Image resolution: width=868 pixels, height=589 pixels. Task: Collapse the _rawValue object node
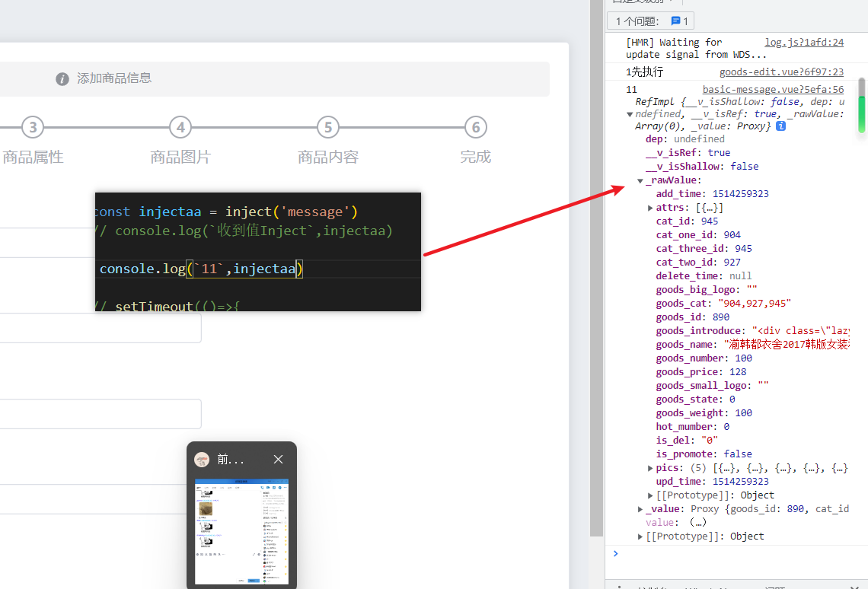640,181
